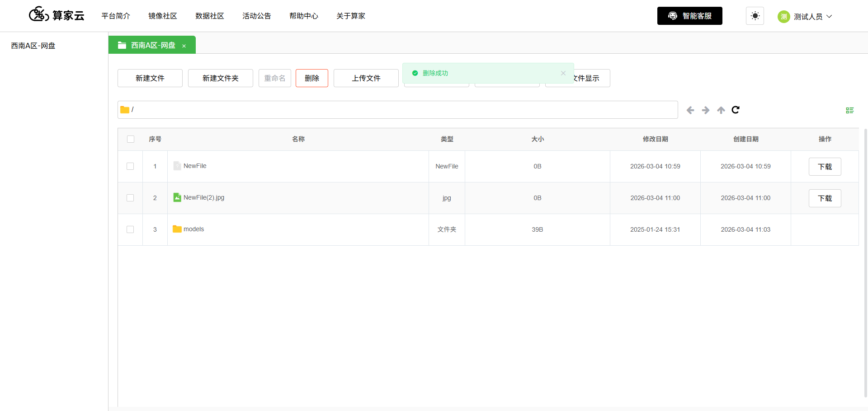Screen dimensions: 868x411
Task: Click the models folder icon
Action: pyautogui.click(x=177, y=229)
